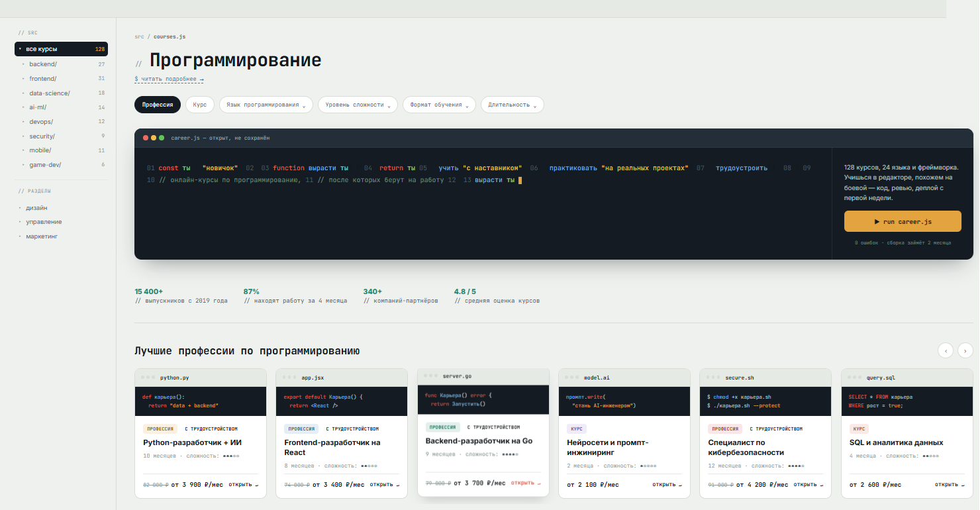Click 'открыть' on Python-разработчик card
This screenshot has width=980, height=510.
coord(244,484)
